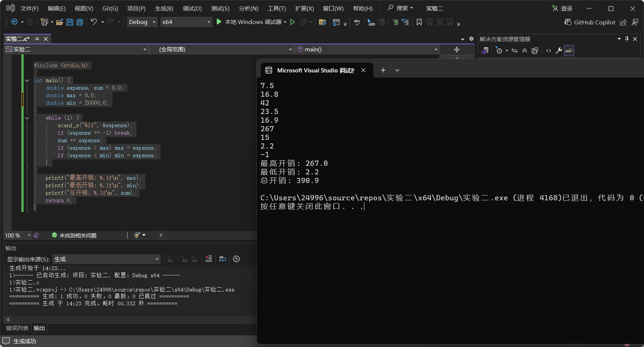Click the output timestamp clock icon
The height and width of the screenshot is (347, 644).
coord(236,259)
